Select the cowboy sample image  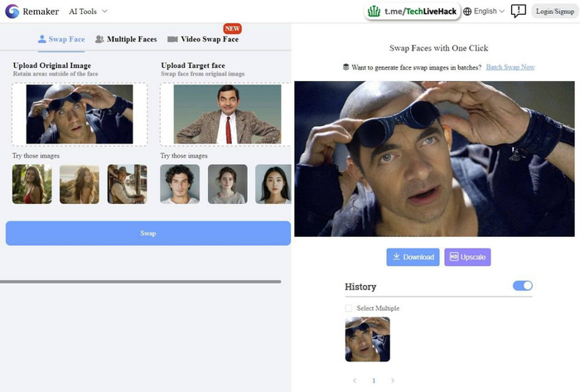[x=128, y=184]
